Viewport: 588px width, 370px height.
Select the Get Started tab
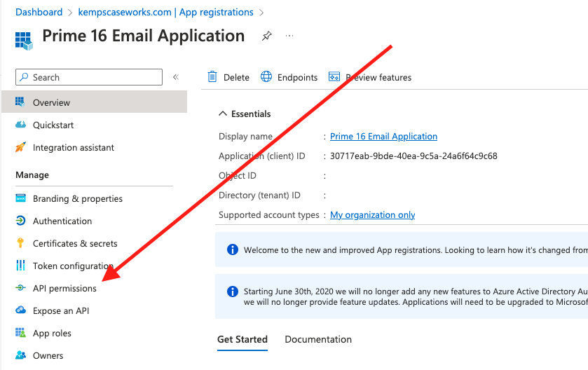pyautogui.click(x=242, y=339)
